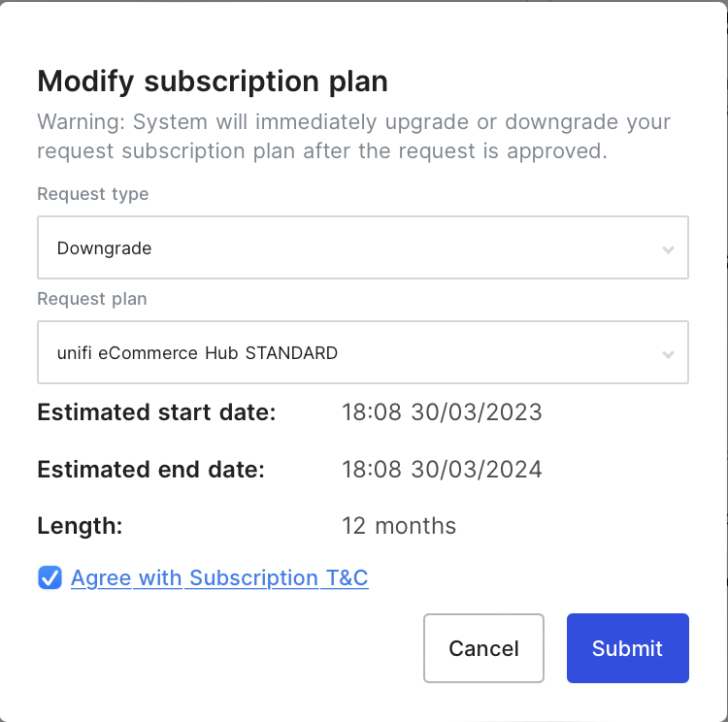The image size is (728, 722).
Task: Click the Request plan field label
Action: pyautogui.click(x=92, y=299)
